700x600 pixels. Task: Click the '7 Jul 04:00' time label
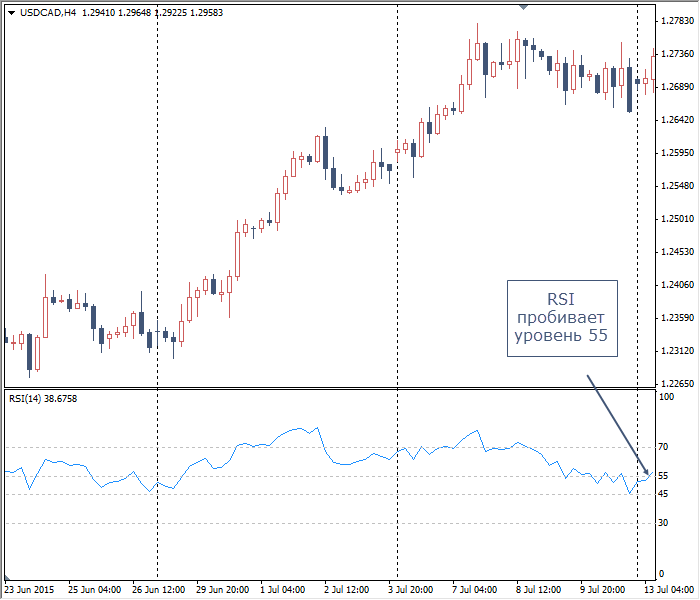click(x=476, y=589)
